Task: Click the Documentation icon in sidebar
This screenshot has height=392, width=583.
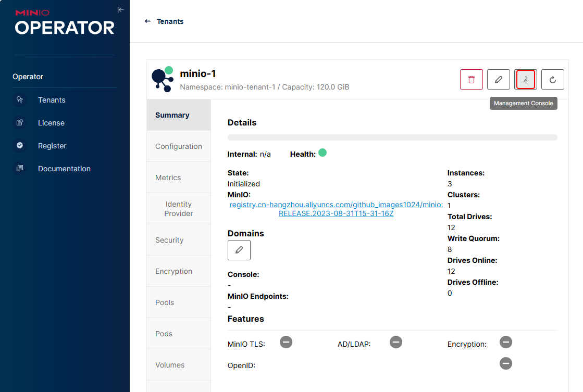Action: 20,168
